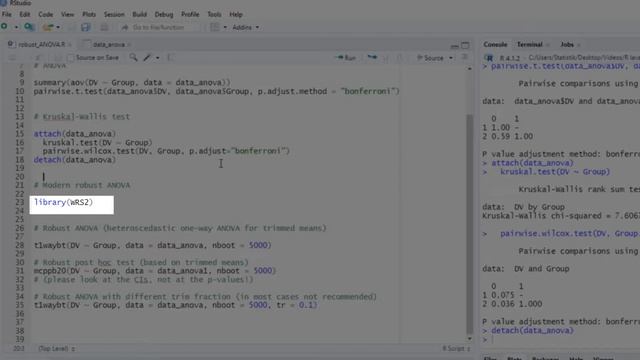This screenshot has height=360, width=640.
Task: Click the Open File folder icon
Action: (x=48, y=27)
